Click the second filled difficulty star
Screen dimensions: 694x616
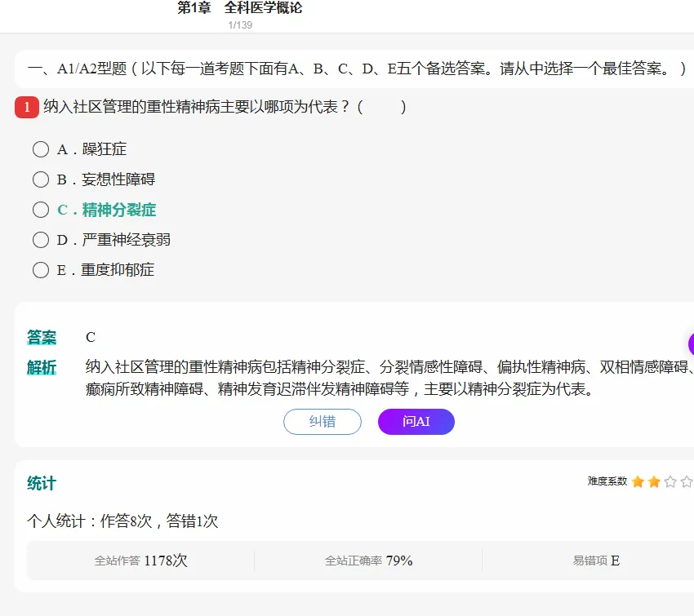click(654, 481)
